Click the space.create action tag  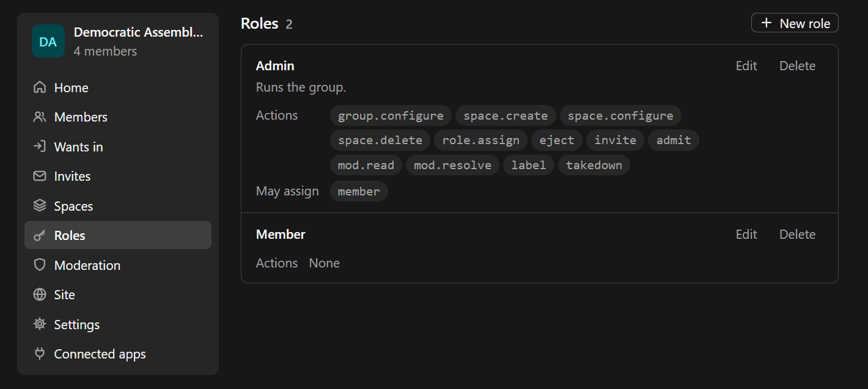(x=506, y=115)
